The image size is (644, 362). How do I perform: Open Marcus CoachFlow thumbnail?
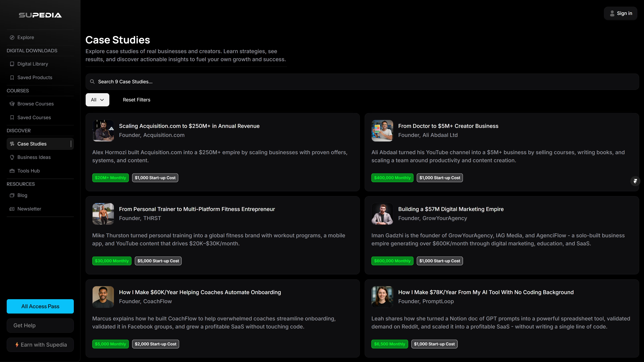103,297
